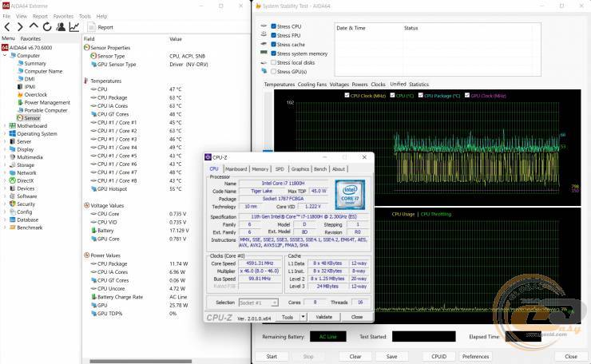This screenshot has width=591, height=364.
Task: Collapse the Computer tree node
Action: (5, 55)
